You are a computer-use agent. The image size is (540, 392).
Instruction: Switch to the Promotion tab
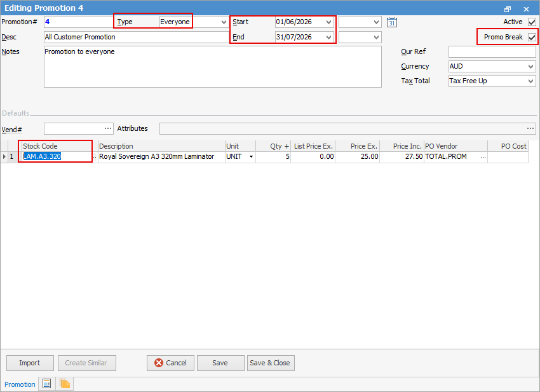(x=20, y=384)
